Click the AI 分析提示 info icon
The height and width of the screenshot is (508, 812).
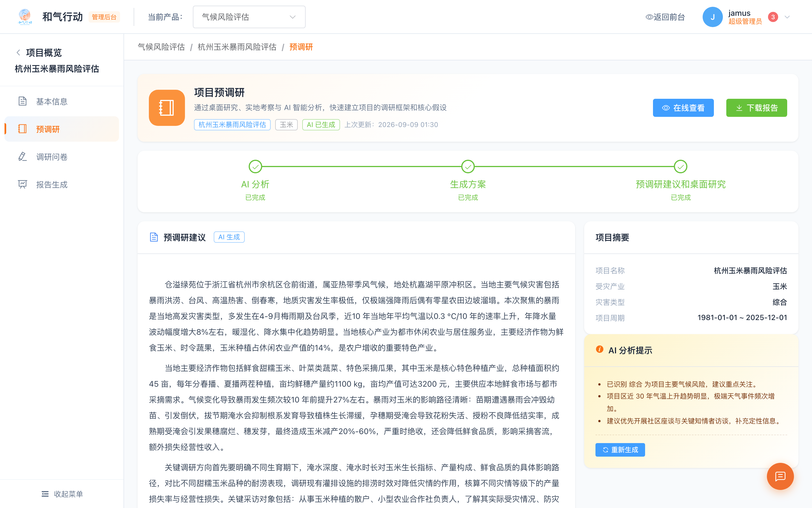(600, 349)
